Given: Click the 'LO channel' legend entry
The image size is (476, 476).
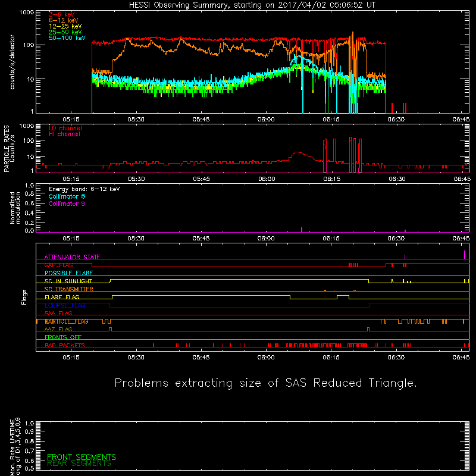Looking at the screenshot, I should [65, 128].
